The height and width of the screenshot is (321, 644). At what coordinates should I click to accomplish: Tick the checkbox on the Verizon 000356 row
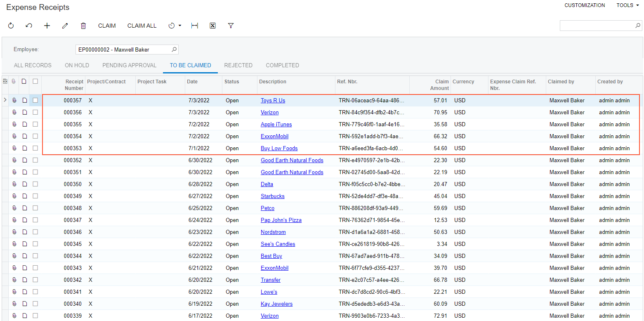[35, 112]
